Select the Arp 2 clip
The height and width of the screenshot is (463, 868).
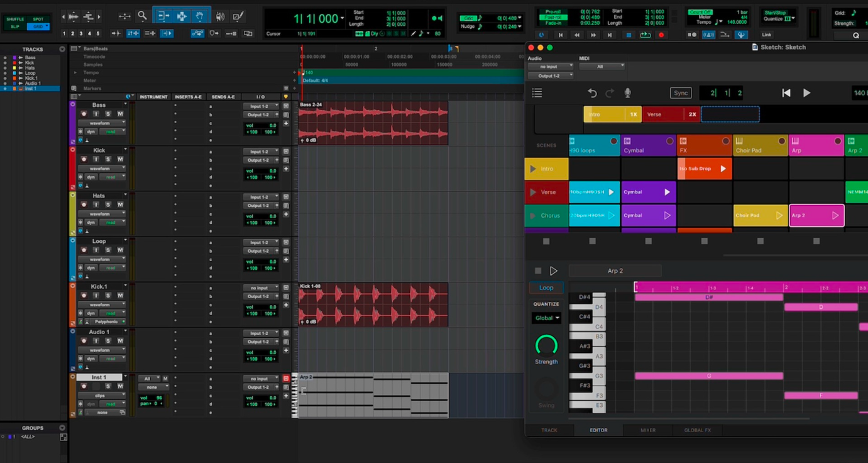[x=816, y=216]
